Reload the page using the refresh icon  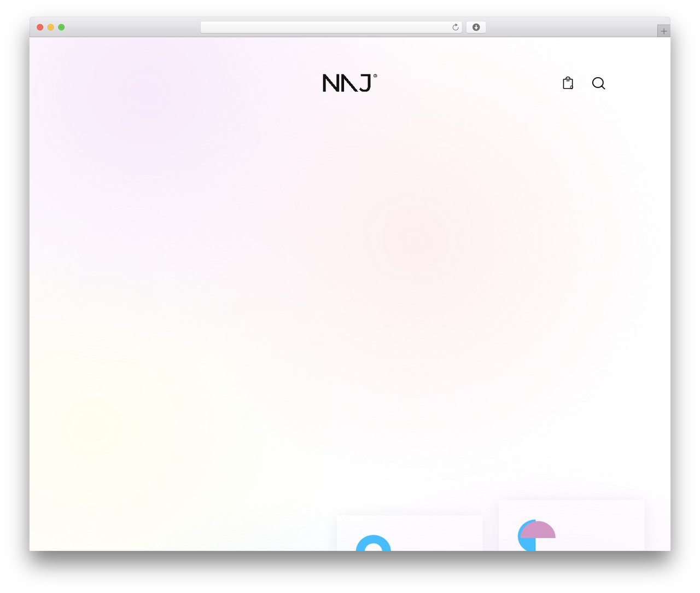(456, 27)
